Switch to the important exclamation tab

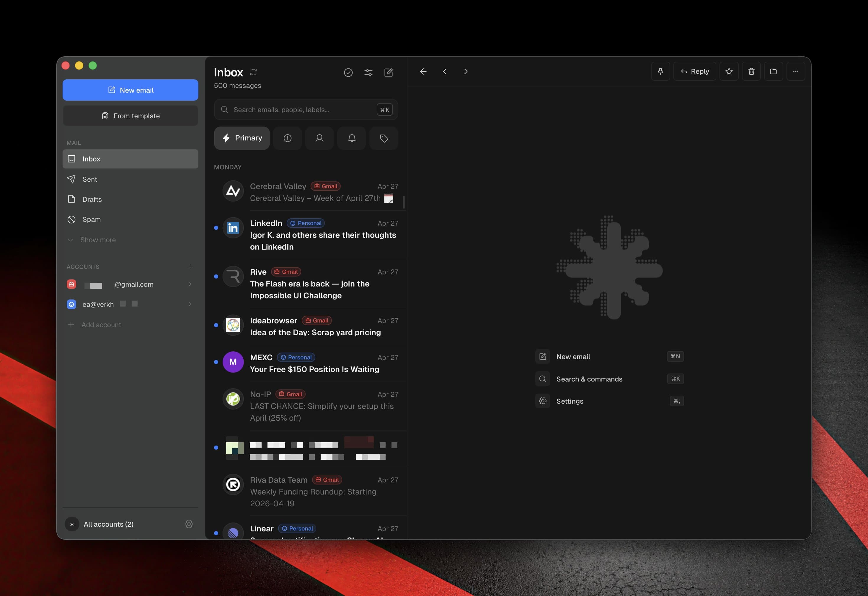coord(287,138)
